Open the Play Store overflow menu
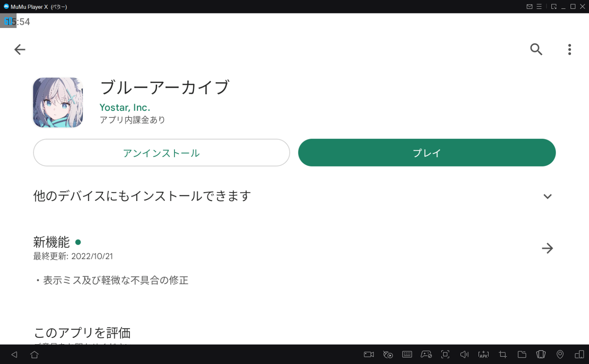The width and height of the screenshot is (589, 364). [x=570, y=49]
